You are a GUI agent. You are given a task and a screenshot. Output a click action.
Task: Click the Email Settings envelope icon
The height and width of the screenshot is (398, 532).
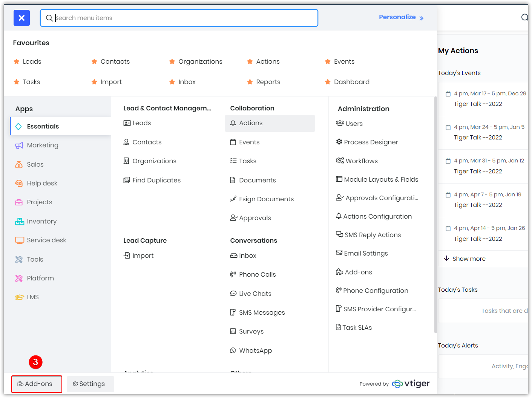(339, 253)
